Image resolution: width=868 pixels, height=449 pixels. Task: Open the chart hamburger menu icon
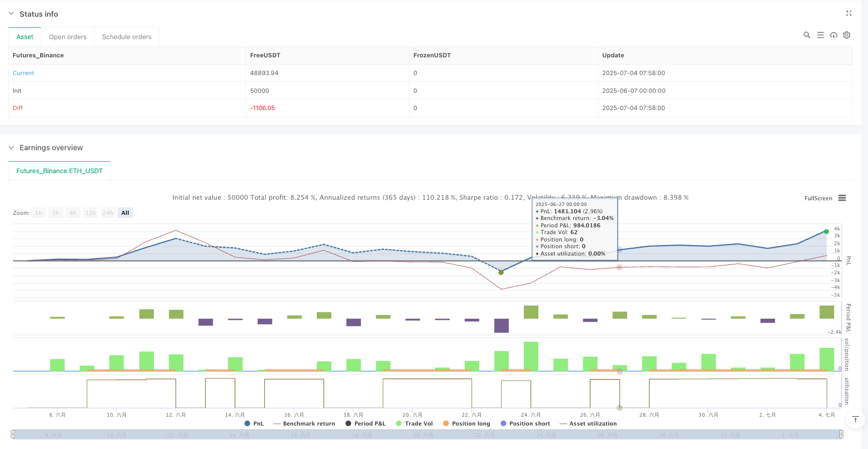(842, 198)
